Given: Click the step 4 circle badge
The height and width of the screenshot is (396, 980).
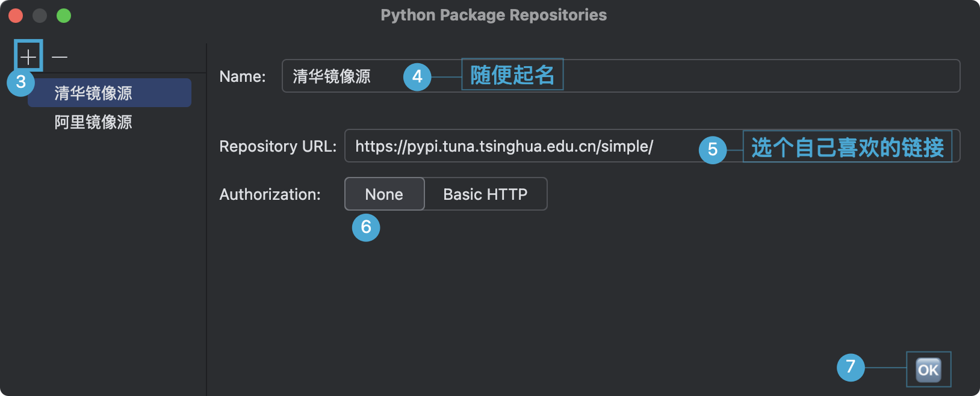Looking at the screenshot, I should [417, 77].
